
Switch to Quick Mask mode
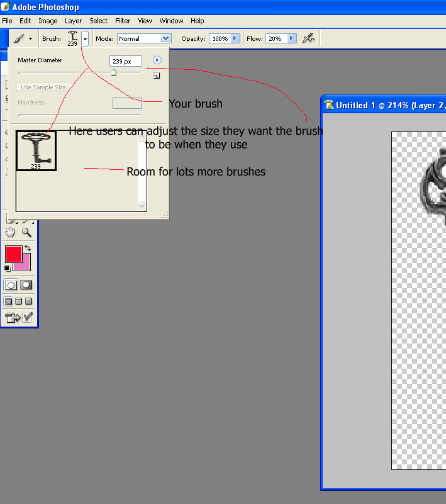26,285
